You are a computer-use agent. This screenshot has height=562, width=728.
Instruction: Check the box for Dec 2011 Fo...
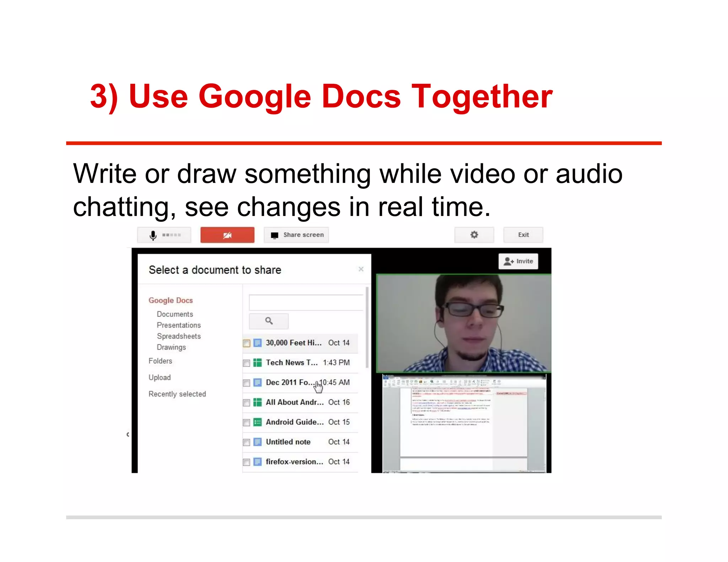point(246,383)
